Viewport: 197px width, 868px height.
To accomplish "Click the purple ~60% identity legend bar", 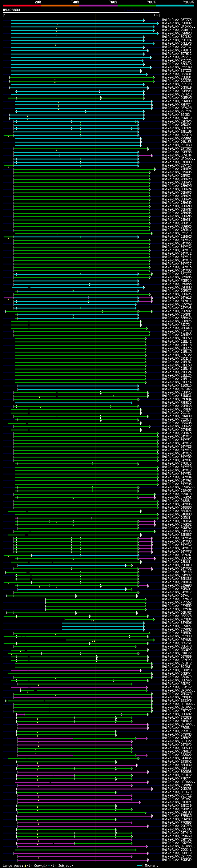I will pos(99,6).
